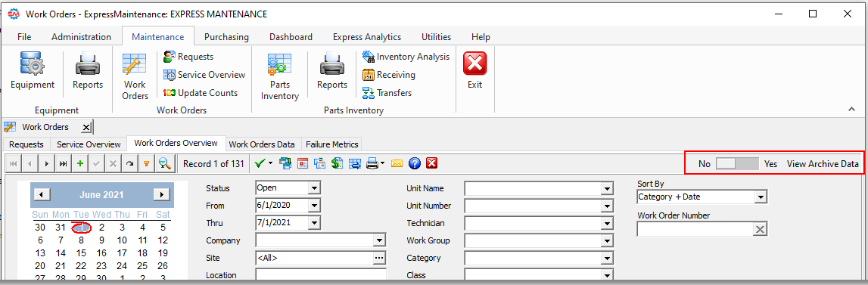This screenshot has width=868, height=285.
Task: Open the Sort By dropdown
Action: click(x=761, y=197)
